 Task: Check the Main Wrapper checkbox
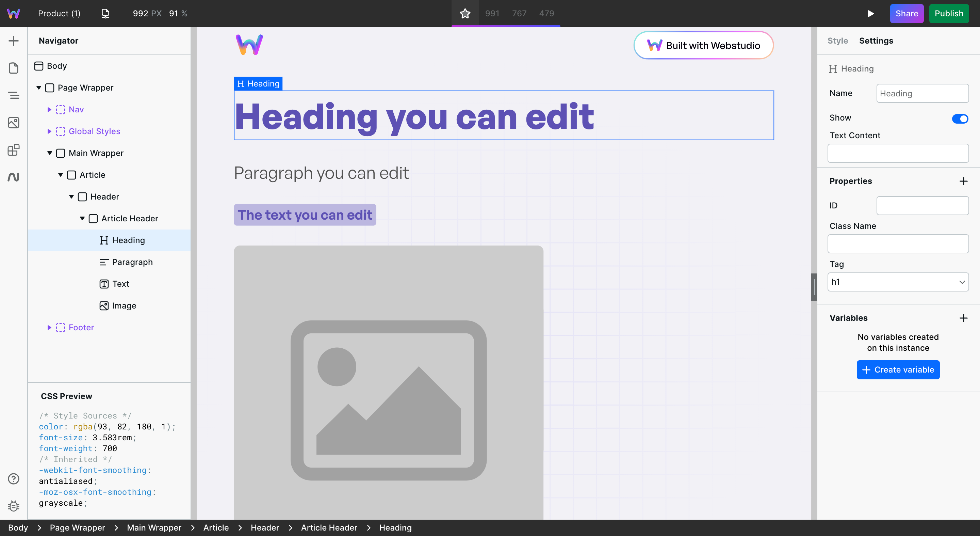[x=61, y=153]
